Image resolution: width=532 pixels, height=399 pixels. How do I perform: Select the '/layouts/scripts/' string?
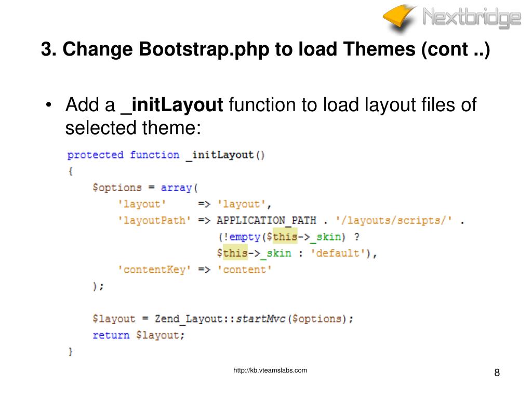coord(394,220)
